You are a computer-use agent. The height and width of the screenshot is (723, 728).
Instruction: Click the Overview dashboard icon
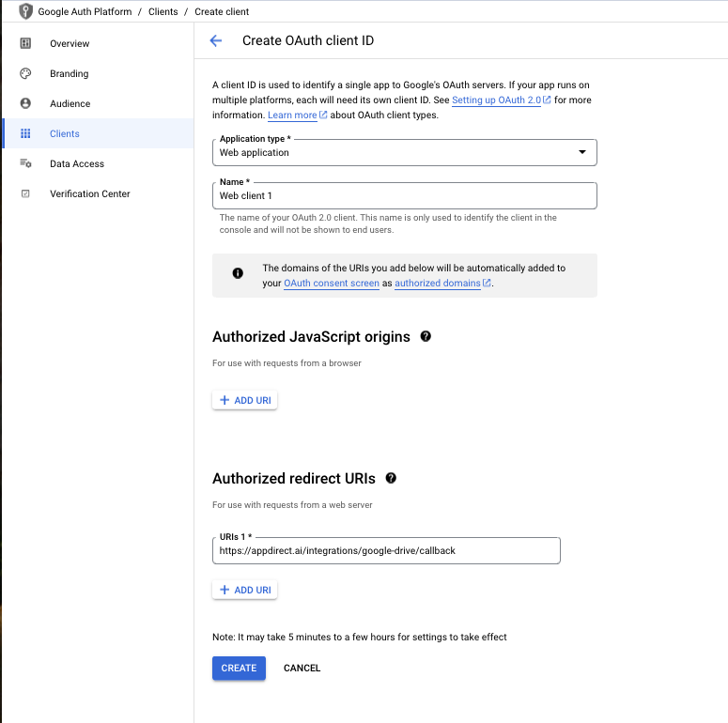(x=25, y=43)
